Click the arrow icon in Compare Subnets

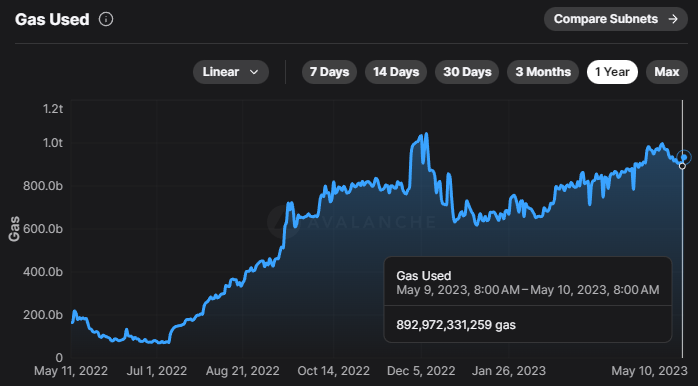[673, 19]
